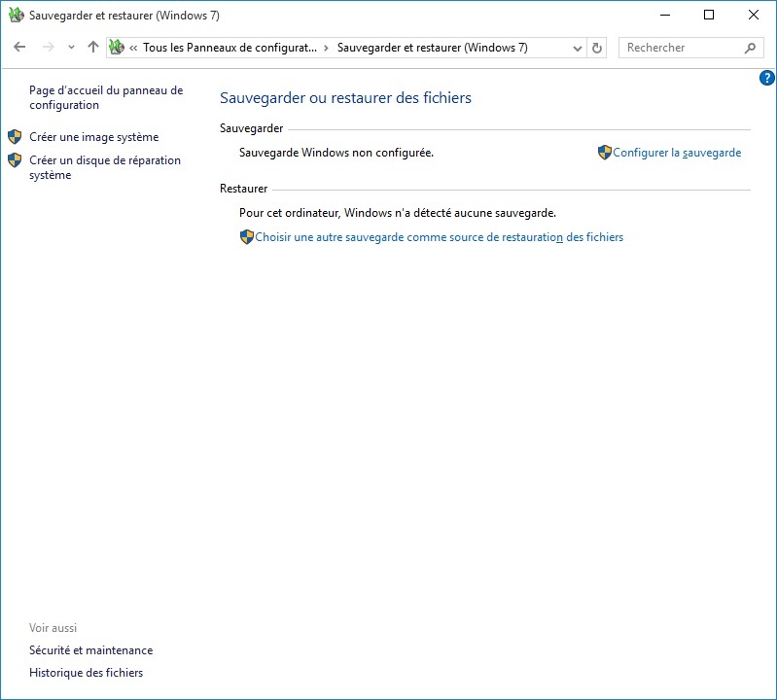777x700 pixels.
Task: Click Tous les Panneaux de configuration breadcrumb
Action: [230, 48]
